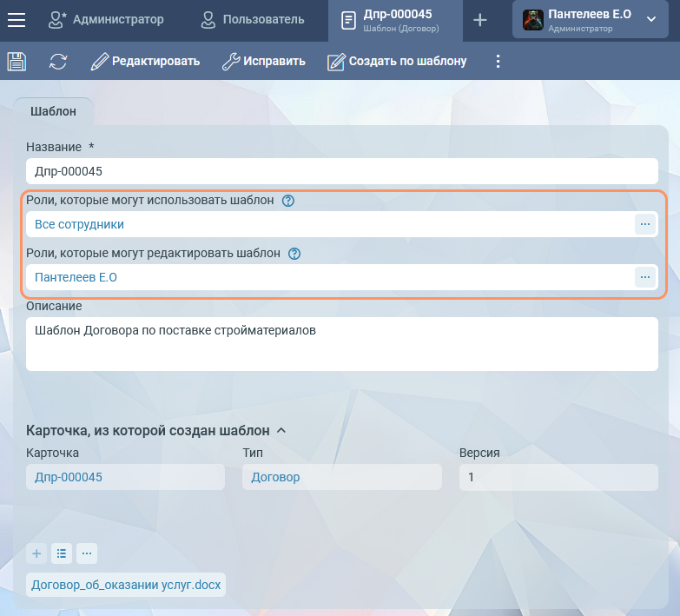Click help icon for template editing roles
The height and width of the screenshot is (616, 680).
point(294,255)
